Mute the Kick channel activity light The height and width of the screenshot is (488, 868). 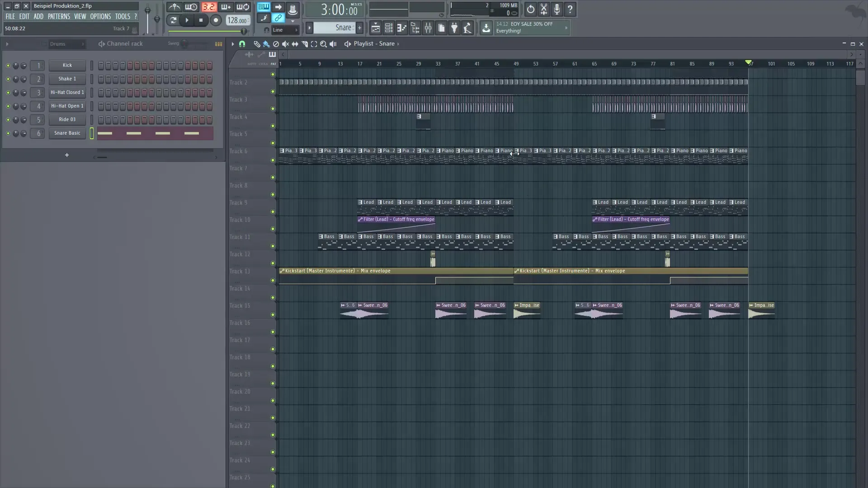tap(8, 66)
